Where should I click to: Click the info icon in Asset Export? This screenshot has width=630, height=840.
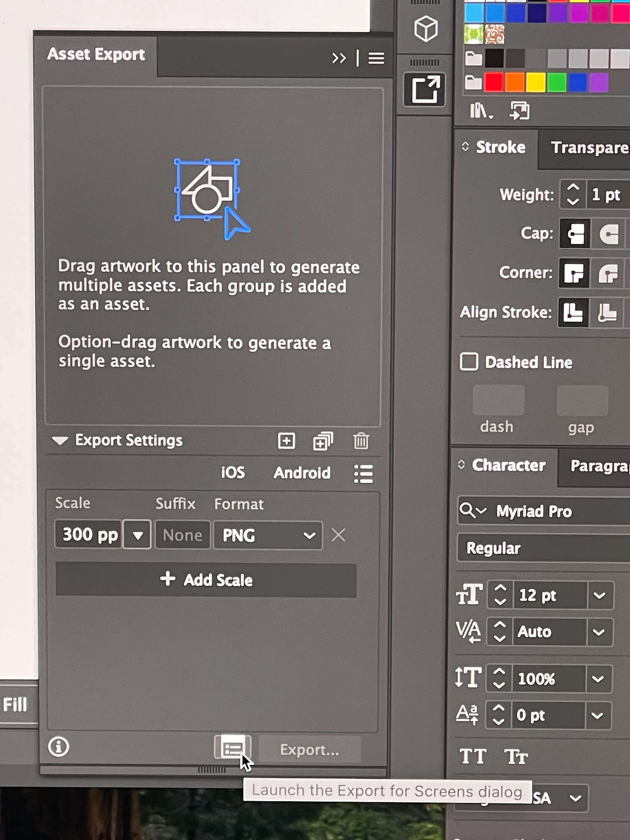(x=59, y=747)
